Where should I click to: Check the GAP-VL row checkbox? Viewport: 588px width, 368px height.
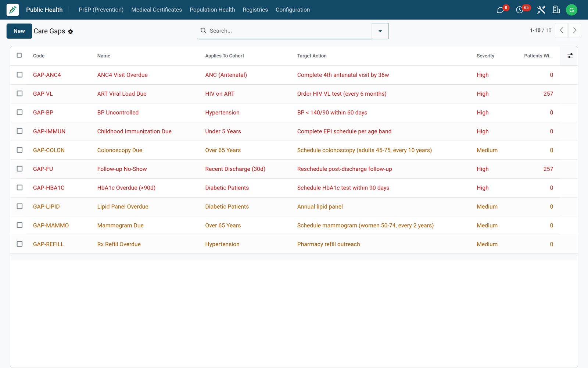point(19,93)
